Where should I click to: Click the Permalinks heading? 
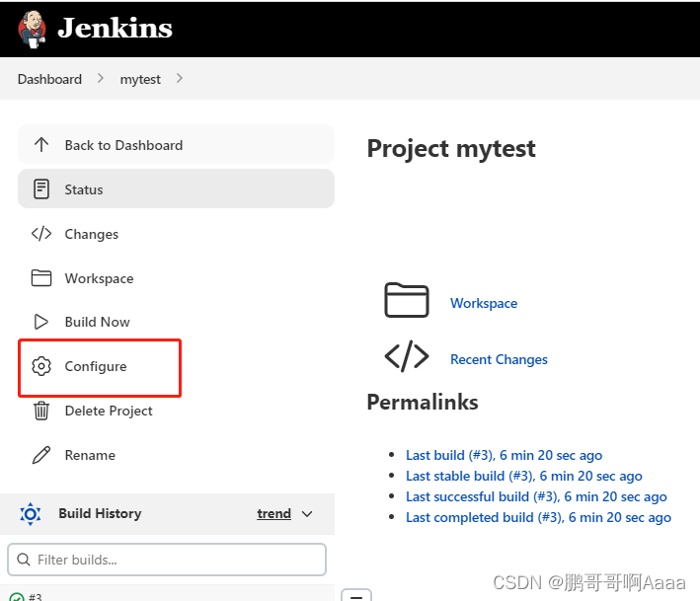pyautogui.click(x=423, y=402)
